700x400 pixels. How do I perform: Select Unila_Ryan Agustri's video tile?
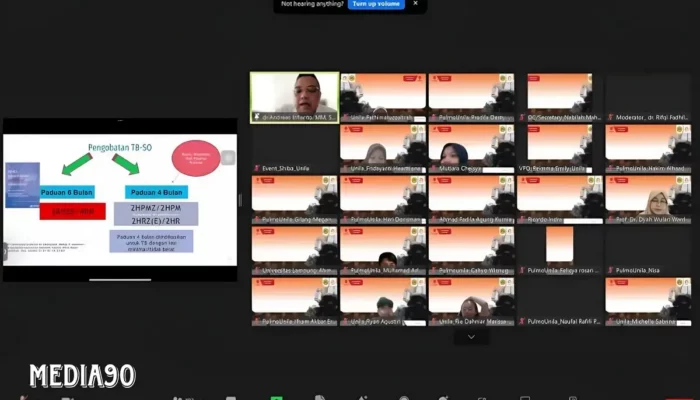383,298
